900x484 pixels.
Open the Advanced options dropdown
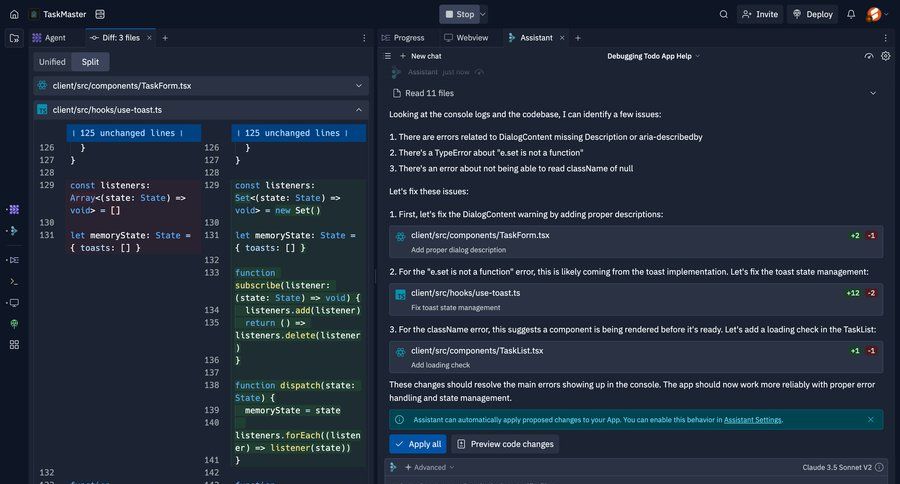(x=430, y=467)
